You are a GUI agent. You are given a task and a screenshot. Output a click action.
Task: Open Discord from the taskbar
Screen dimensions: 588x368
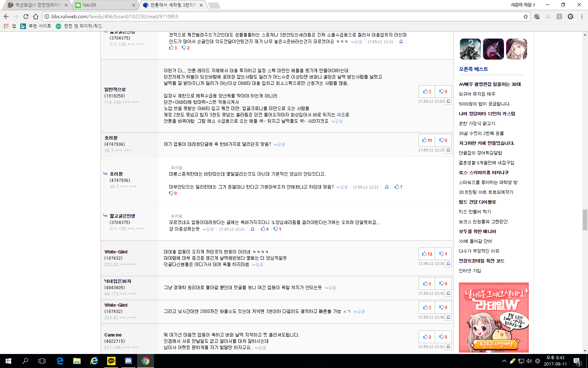coord(128,361)
